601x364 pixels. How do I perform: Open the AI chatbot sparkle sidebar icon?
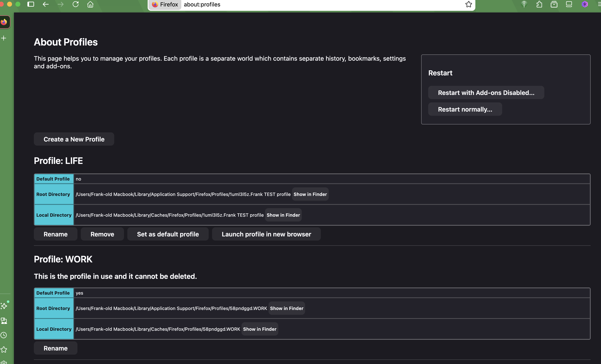tap(4, 306)
